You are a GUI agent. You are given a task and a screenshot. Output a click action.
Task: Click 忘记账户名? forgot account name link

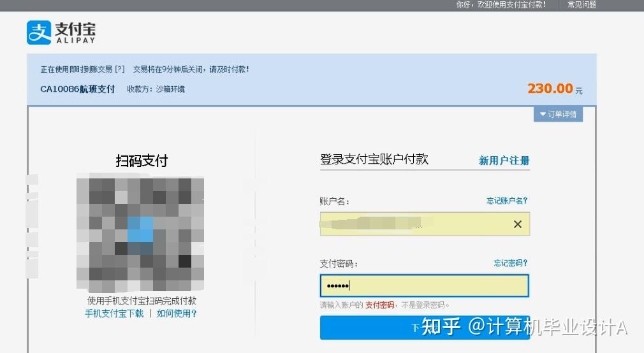coord(507,200)
